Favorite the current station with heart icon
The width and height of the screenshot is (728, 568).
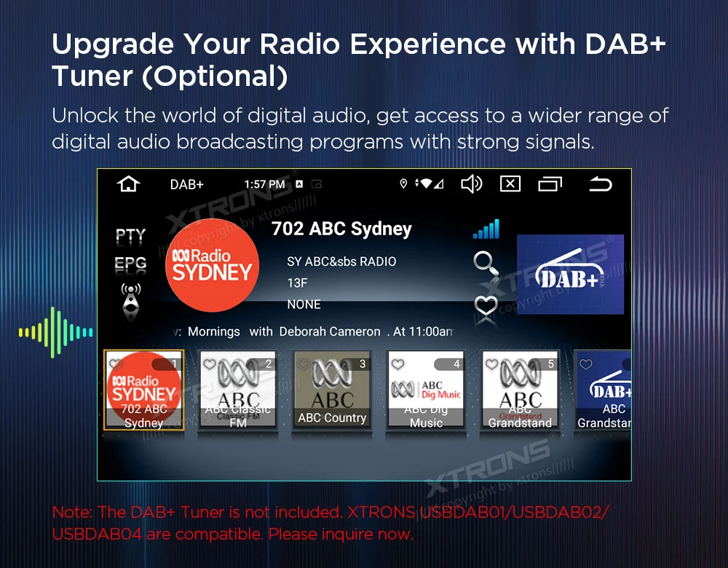click(486, 305)
